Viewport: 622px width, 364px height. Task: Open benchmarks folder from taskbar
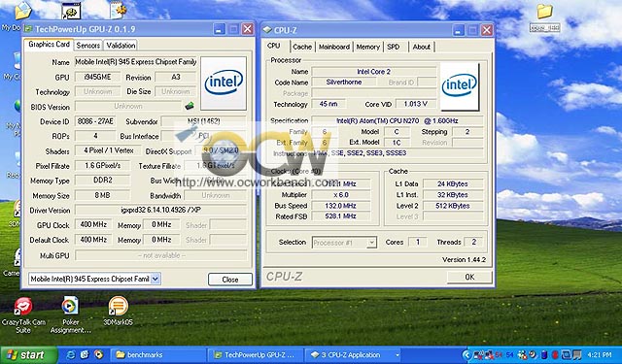157,355
